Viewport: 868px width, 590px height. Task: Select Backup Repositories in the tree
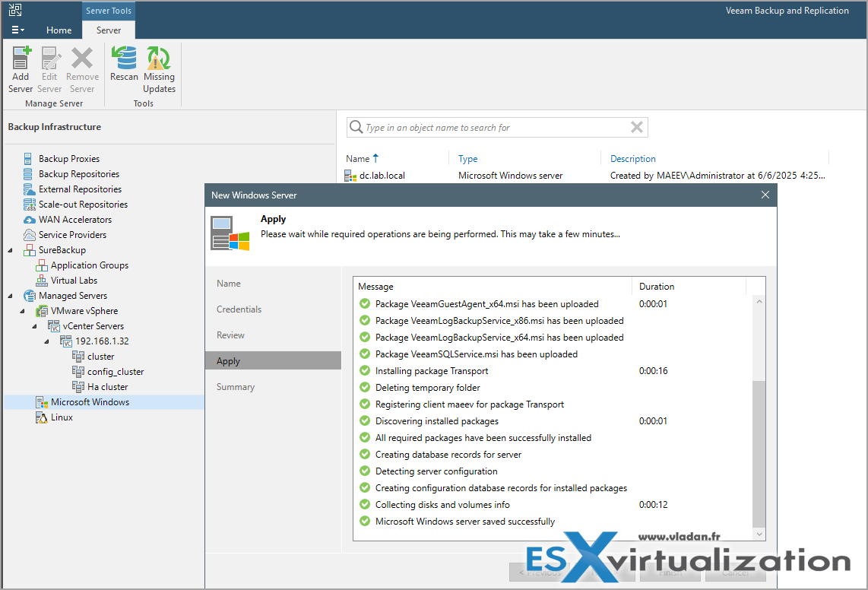78,174
